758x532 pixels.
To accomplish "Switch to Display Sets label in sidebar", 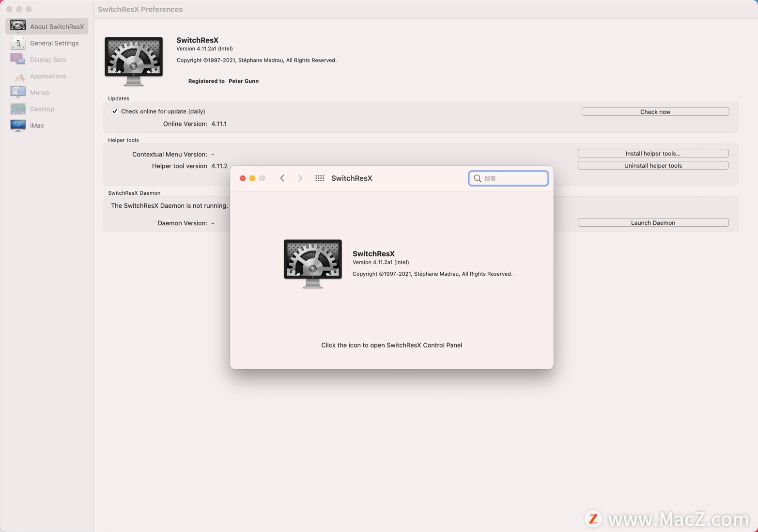I will click(x=48, y=60).
